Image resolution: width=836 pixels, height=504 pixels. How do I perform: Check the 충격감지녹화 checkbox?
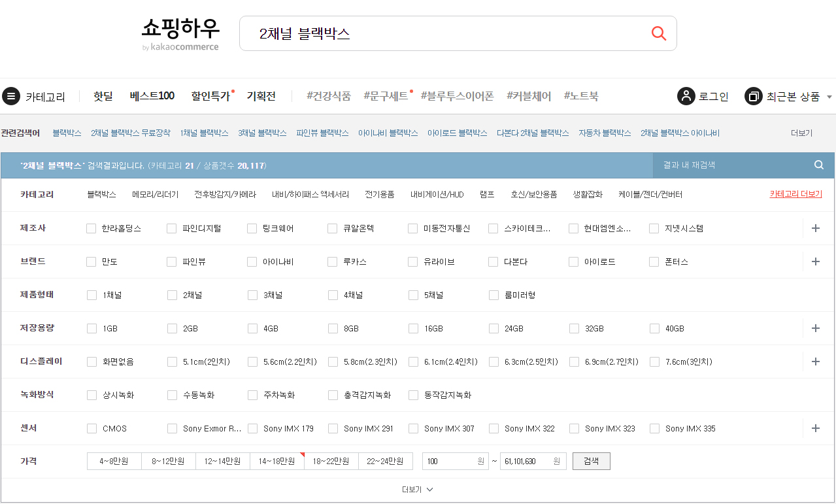(x=333, y=395)
